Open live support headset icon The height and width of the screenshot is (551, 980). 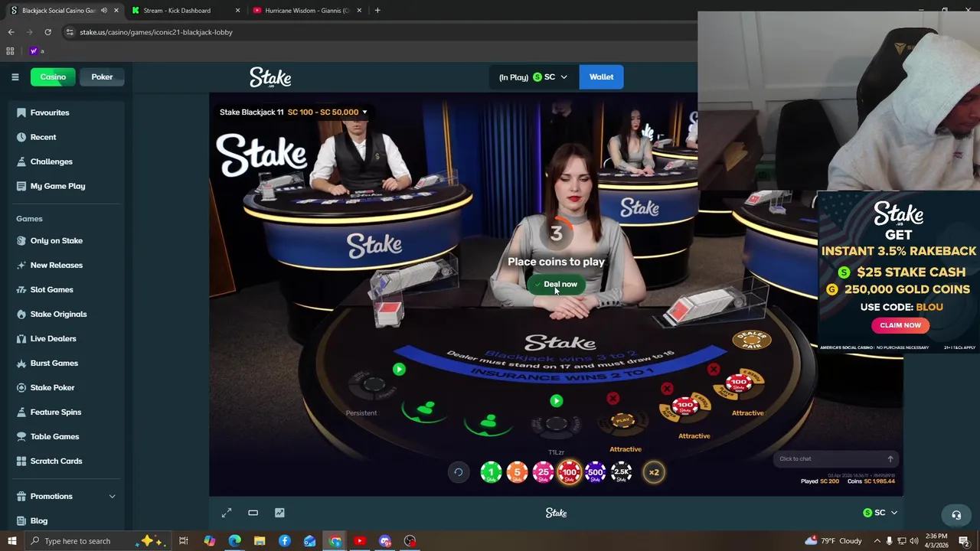(x=956, y=515)
